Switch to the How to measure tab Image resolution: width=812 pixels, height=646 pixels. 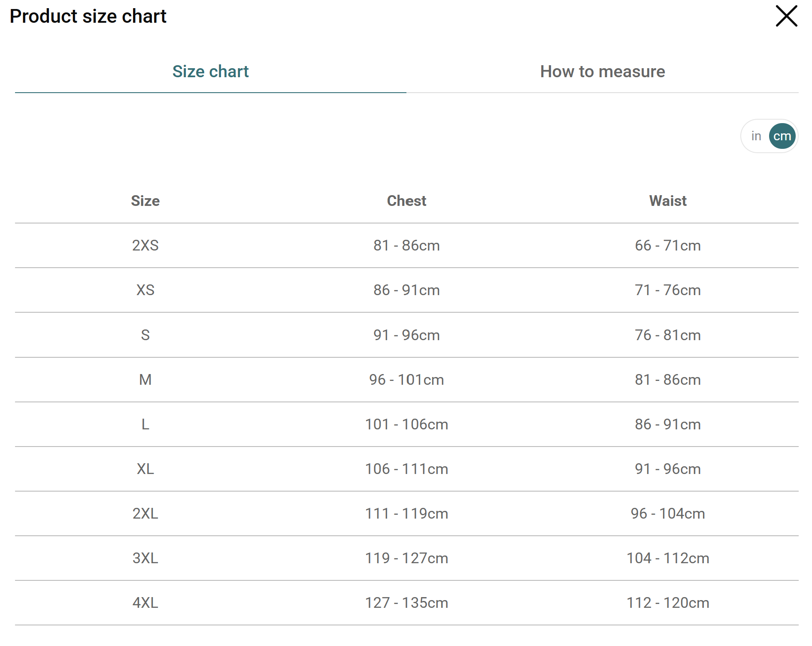602,72
